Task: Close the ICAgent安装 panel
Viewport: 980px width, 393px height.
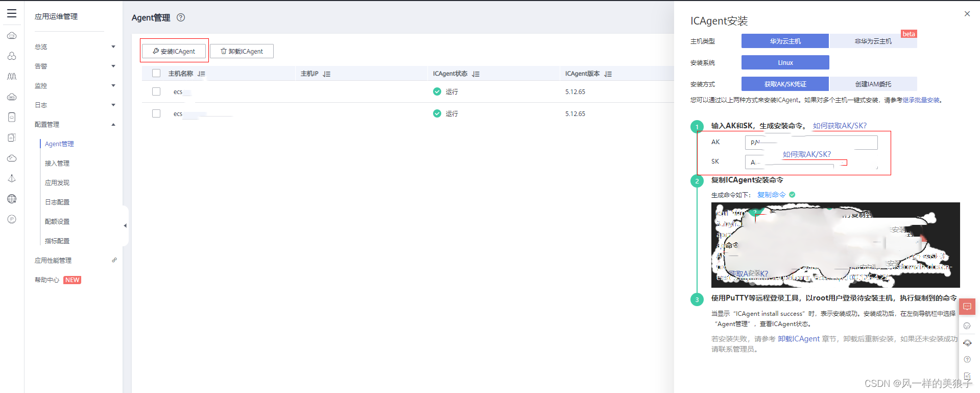Action: coord(967,14)
